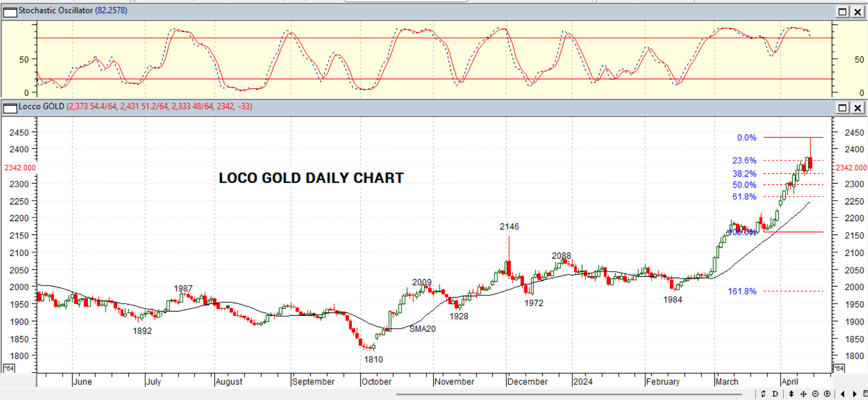Maximize the Locco GOLD price panel
This screenshot has width=868, height=400.
(x=843, y=108)
